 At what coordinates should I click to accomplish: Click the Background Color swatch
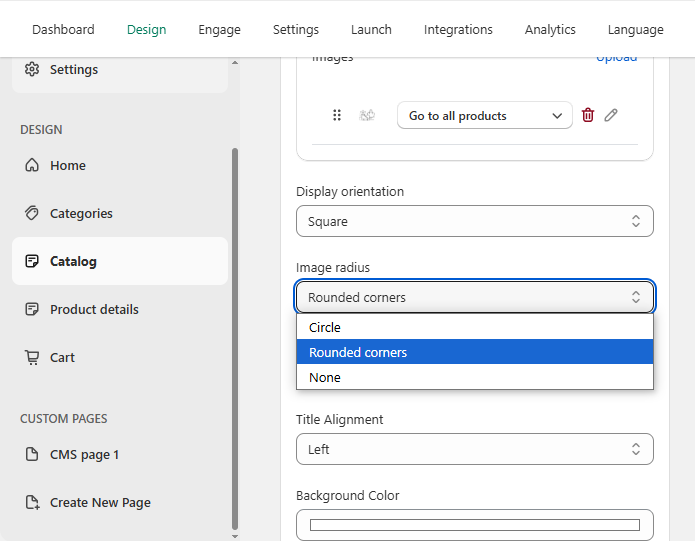tap(475, 525)
